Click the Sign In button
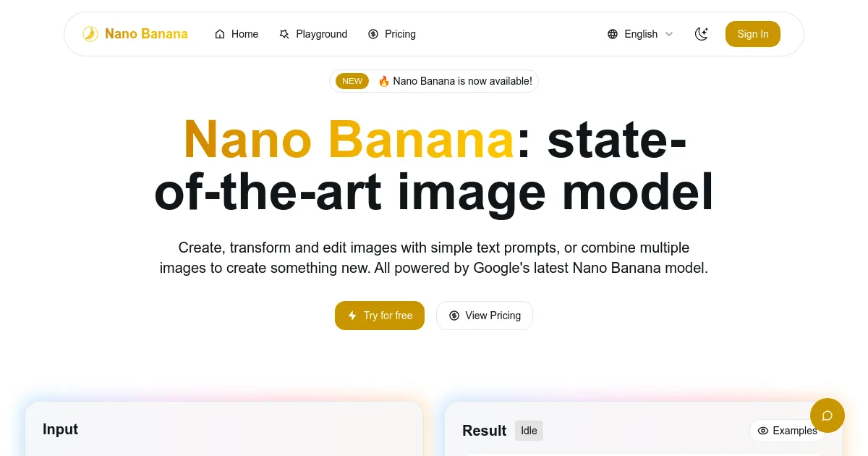The image size is (868, 456). click(x=752, y=33)
